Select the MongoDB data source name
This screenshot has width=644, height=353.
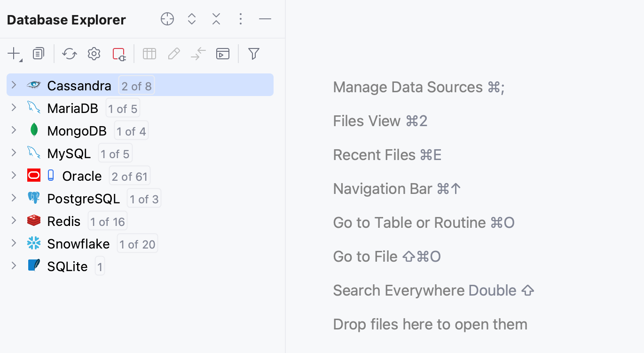[x=77, y=131]
